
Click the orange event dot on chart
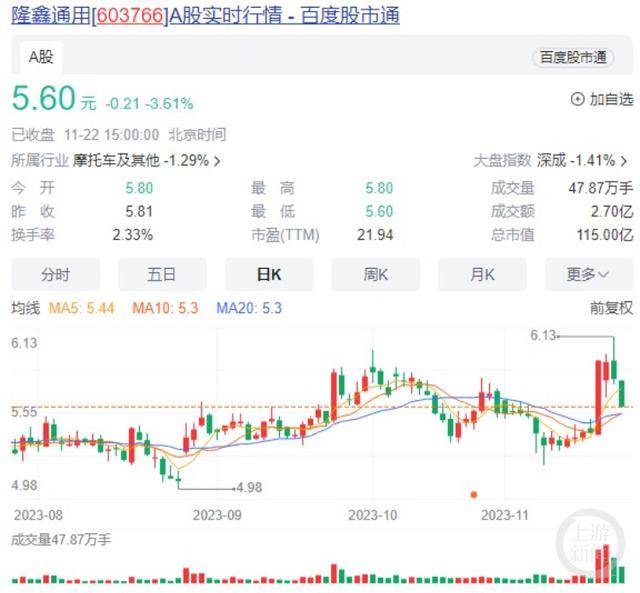(473, 495)
